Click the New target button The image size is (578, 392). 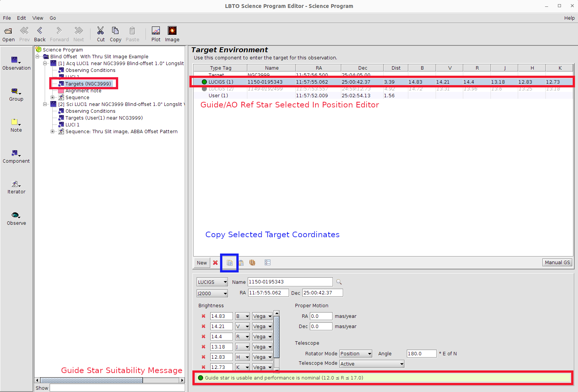(202, 263)
